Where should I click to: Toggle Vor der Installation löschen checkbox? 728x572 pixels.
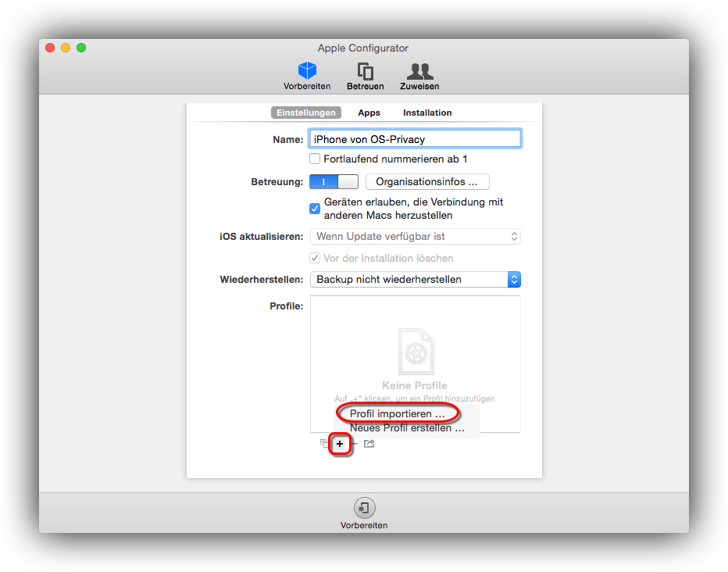click(x=315, y=258)
